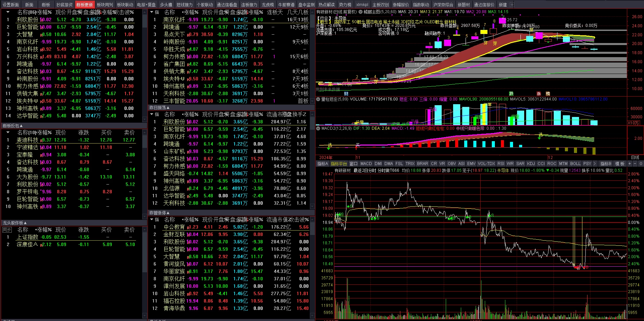Select 大智慧 row in top-left list
644x321 pixels.
click(71, 34)
